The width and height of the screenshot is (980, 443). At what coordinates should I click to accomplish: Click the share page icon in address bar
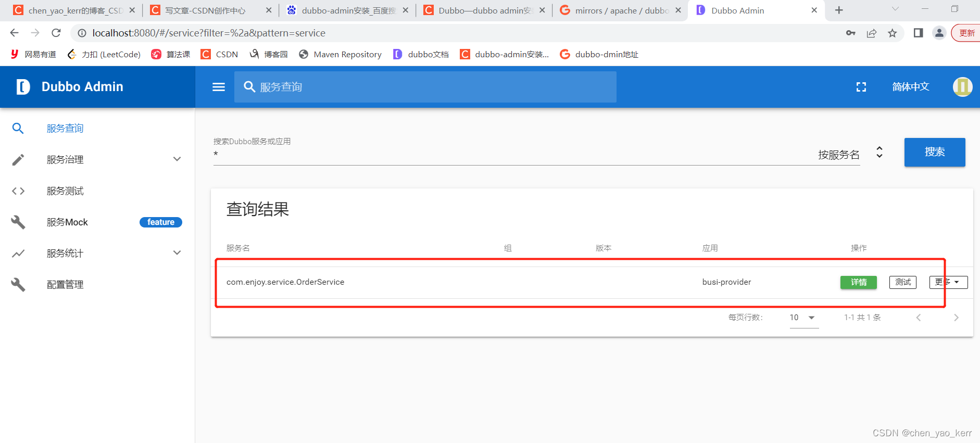[872, 33]
